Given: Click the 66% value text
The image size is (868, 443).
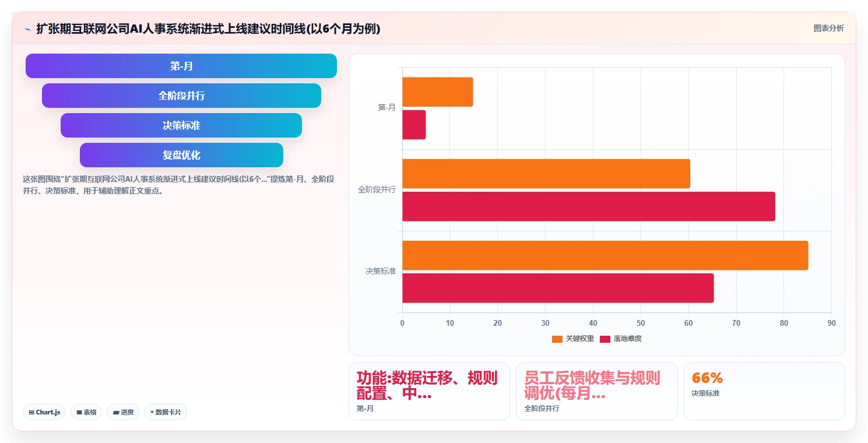Looking at the screenshot, I should 707,378.
